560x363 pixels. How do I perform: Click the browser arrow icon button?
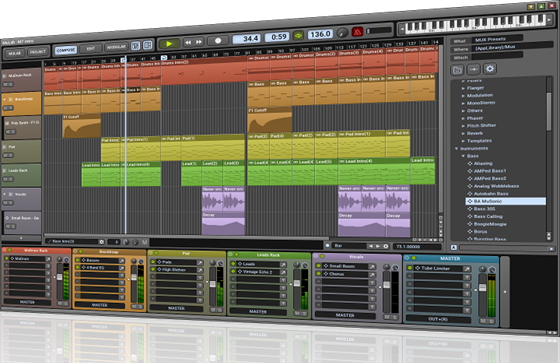click(x=474, y=69)
